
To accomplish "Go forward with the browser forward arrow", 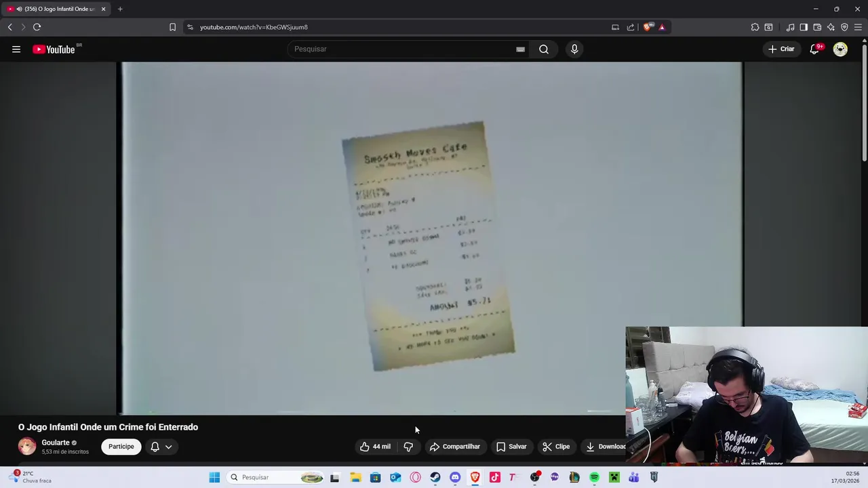I will click(x=22, y=27).
